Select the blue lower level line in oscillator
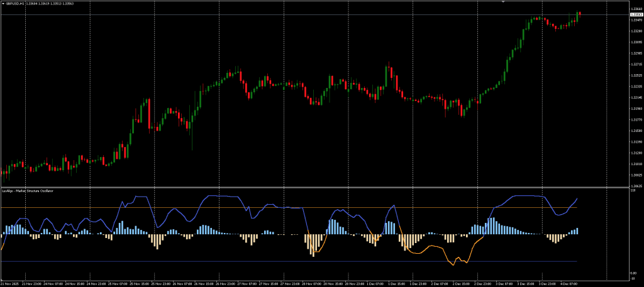 (289, 261)
